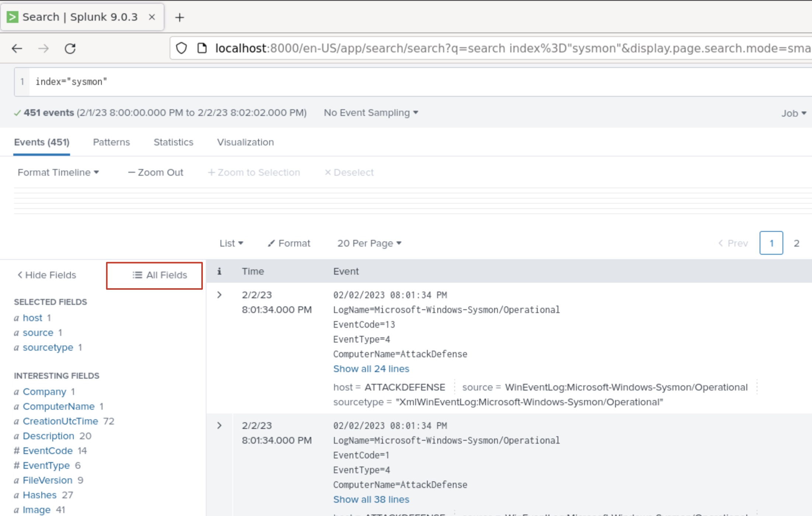
Task: Click the Time column header
Action: [x=253, y=271]
